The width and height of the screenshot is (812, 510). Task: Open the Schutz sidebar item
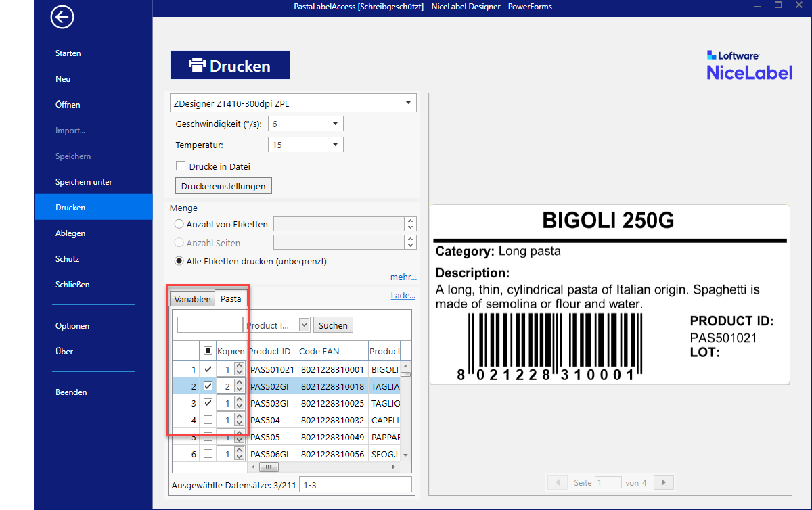click(x=93, y=259)
